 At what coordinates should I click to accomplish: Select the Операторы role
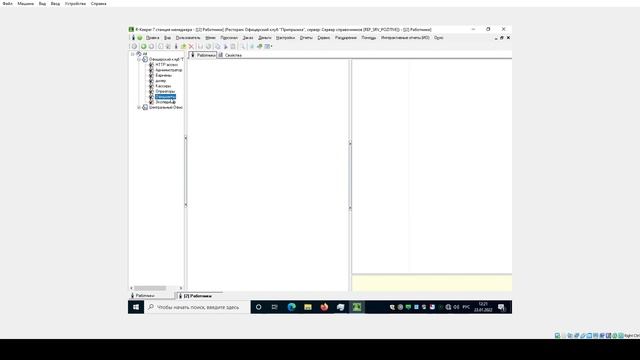(x=165, y=91)
